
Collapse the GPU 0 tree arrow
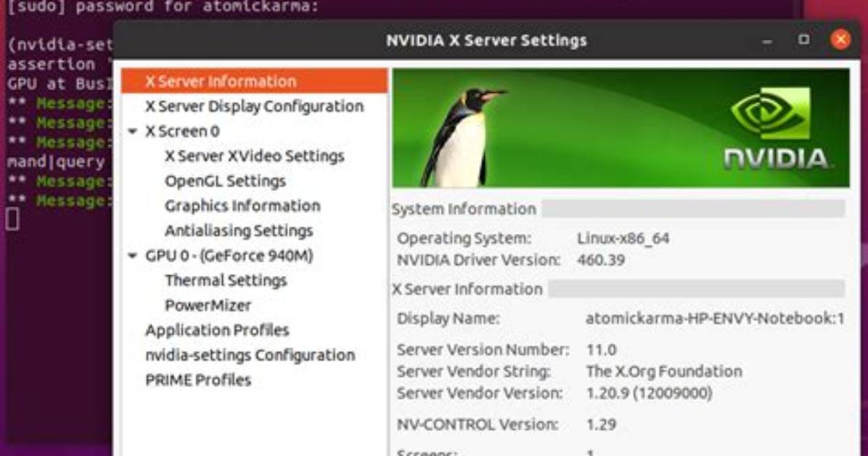(x=132, y=256)
